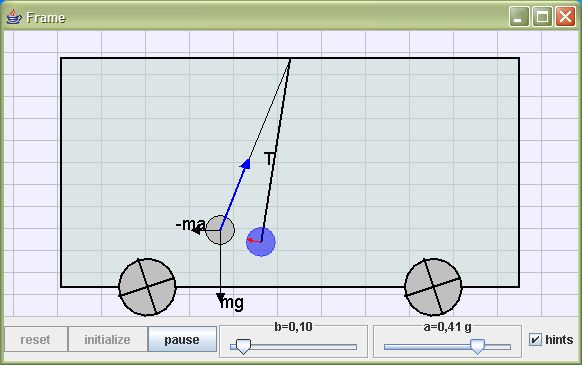Click the Java coffee cup icon
582x365 pixels.
coord(14,17)
